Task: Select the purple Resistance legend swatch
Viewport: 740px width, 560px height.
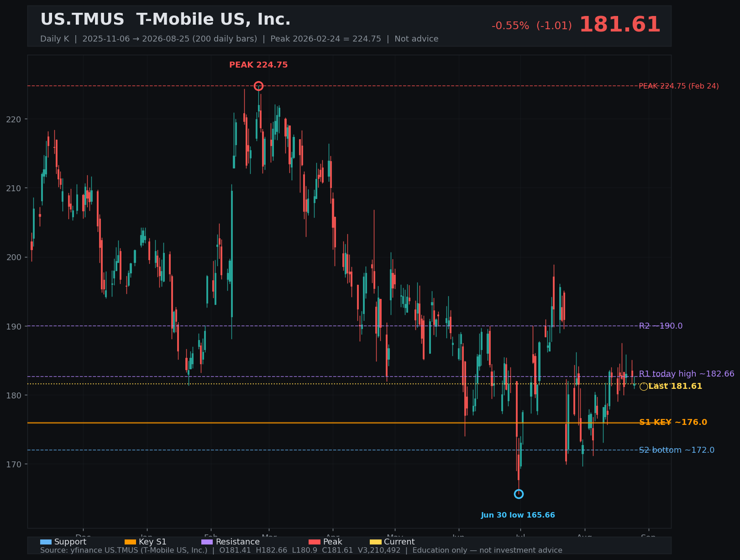Action: coord(207,542)
